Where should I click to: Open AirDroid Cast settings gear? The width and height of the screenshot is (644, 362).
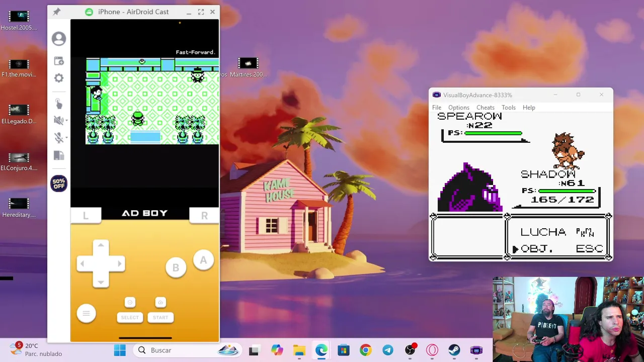point(59,78)
